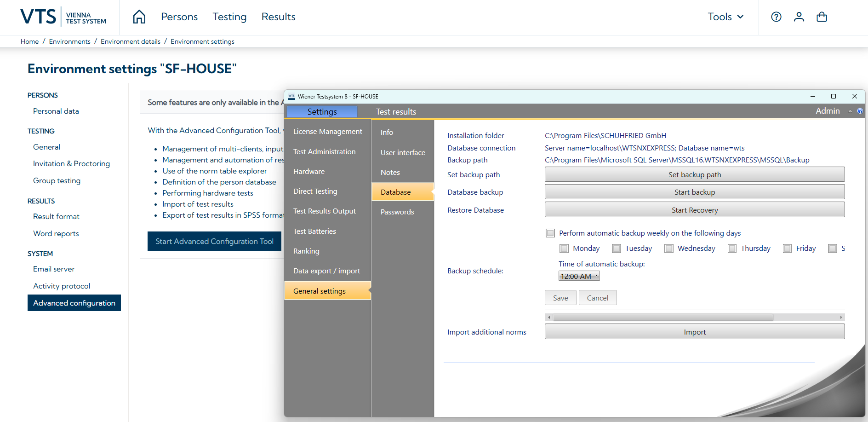Click the Import button for additional norms
Viewport: 868px width, 422px height.
click(x=695, y=332)
